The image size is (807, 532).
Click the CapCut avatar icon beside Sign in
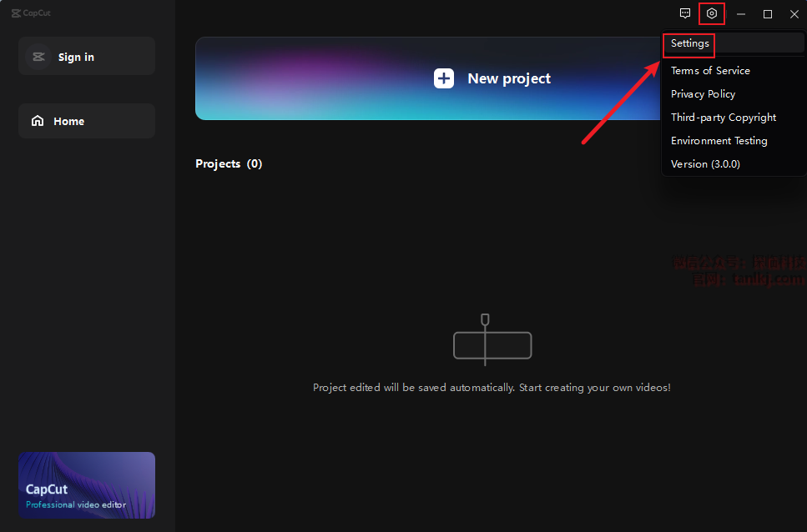tap(38, 57)
